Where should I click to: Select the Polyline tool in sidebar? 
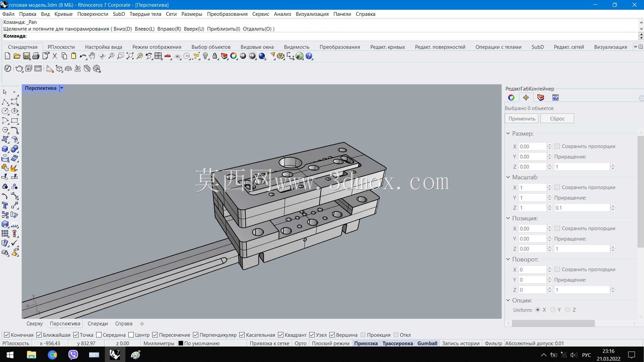coord(5,102)
